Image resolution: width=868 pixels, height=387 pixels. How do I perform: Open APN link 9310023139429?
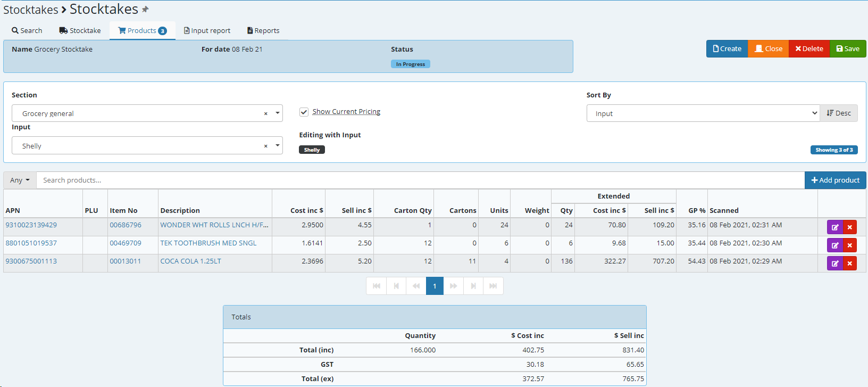[x=31, y=225]
